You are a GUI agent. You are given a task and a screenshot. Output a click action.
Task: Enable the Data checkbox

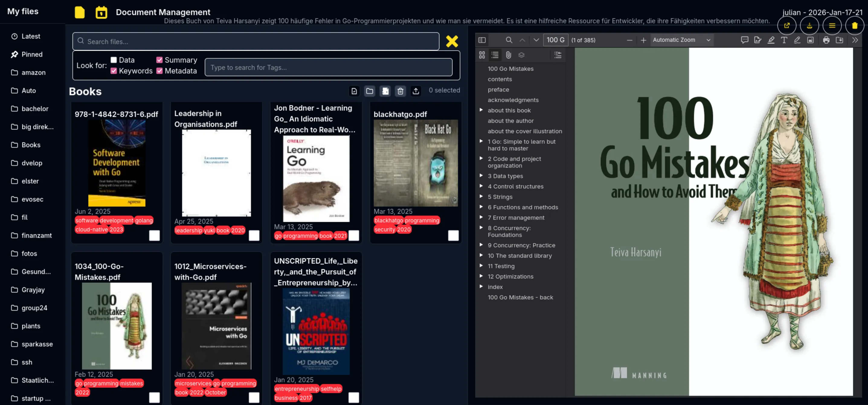[114, 60]
